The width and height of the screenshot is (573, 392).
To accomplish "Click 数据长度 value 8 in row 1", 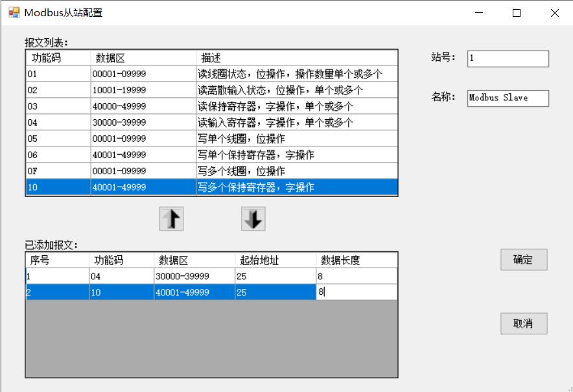I will 357,276.
